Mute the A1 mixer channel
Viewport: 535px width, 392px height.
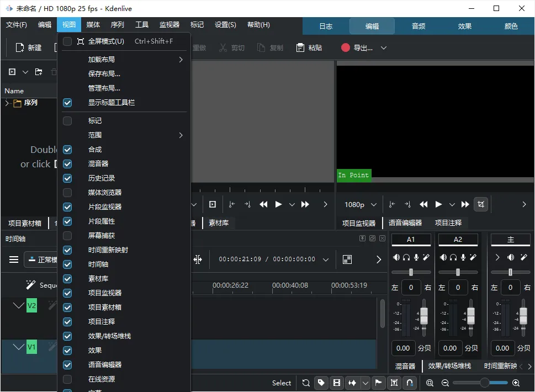(396, 257)
